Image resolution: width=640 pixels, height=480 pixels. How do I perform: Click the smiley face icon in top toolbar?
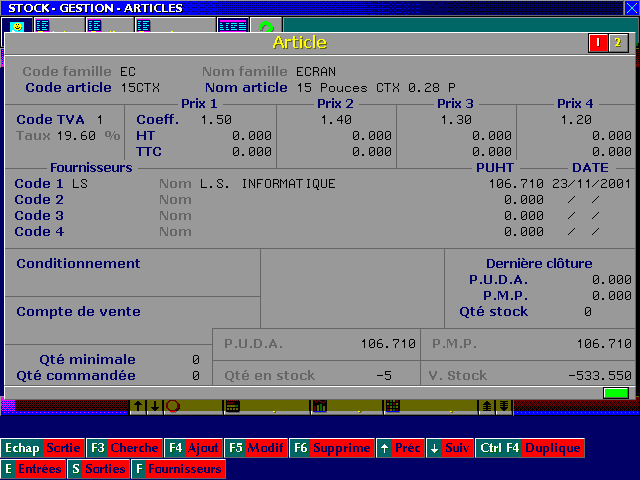[17, 26]
